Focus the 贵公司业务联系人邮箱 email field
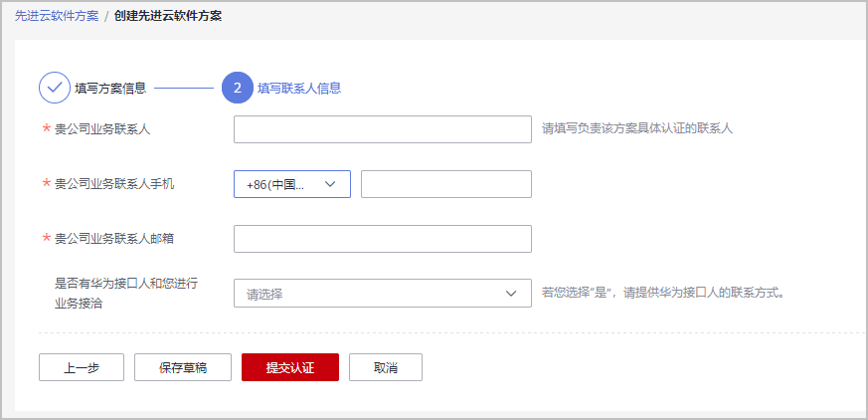This screenshot has height=420, width=868. pyautogui.click(x=383, y=239)
